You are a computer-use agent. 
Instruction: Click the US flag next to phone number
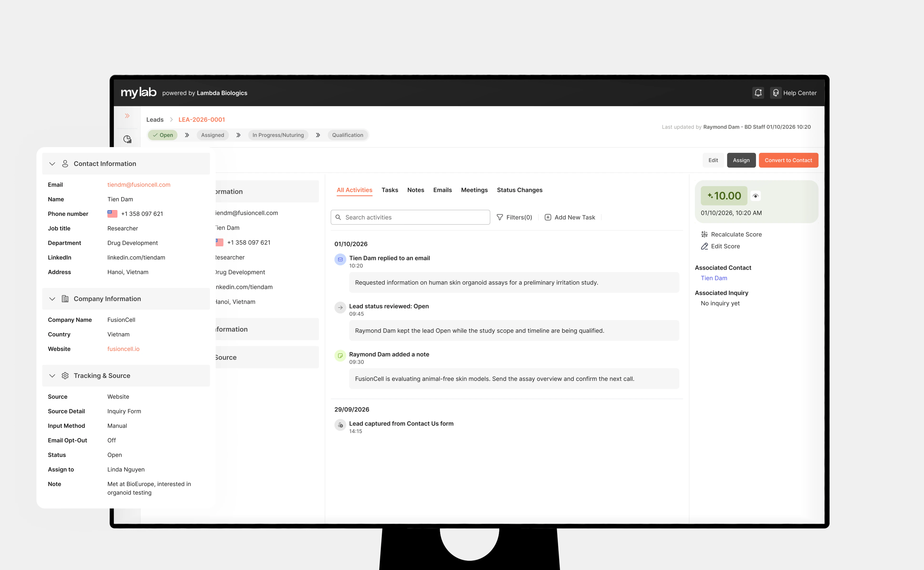(x=112, y=214)
